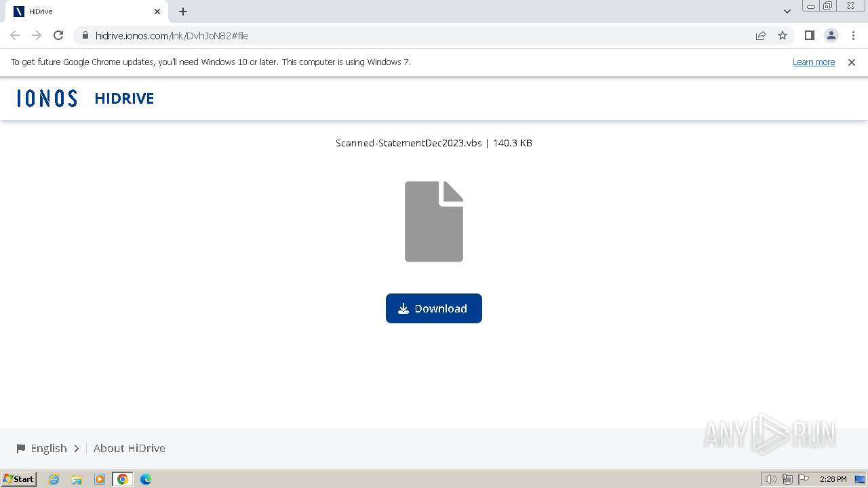Click Learn more in Chrome update bar
The height and width of the screenshot is (488, 868).
point(814,62)
